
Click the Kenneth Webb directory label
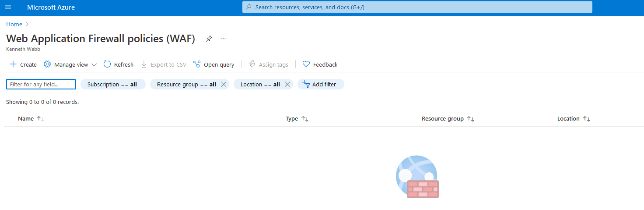[23, 49]
